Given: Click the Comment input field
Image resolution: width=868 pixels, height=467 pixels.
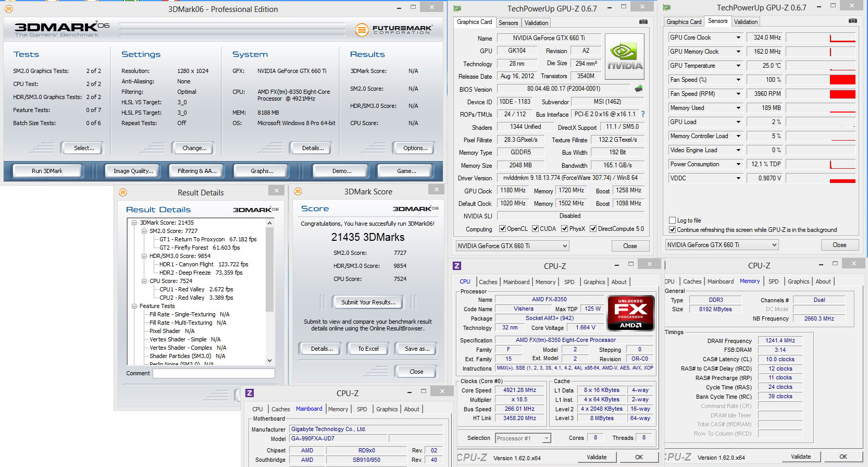Looking at the screenshot, I should tap(214, 373).
